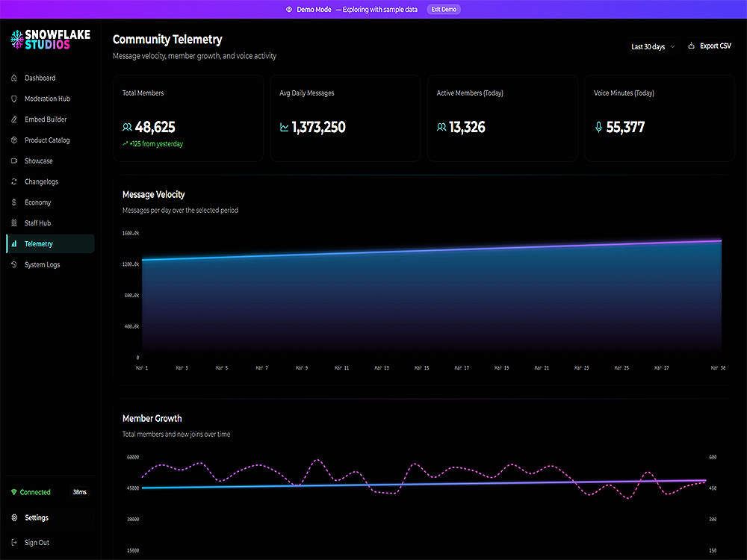Screen dimensions: 747x560
Task: Click the 48,625 total members value
Action: (155, 127)
